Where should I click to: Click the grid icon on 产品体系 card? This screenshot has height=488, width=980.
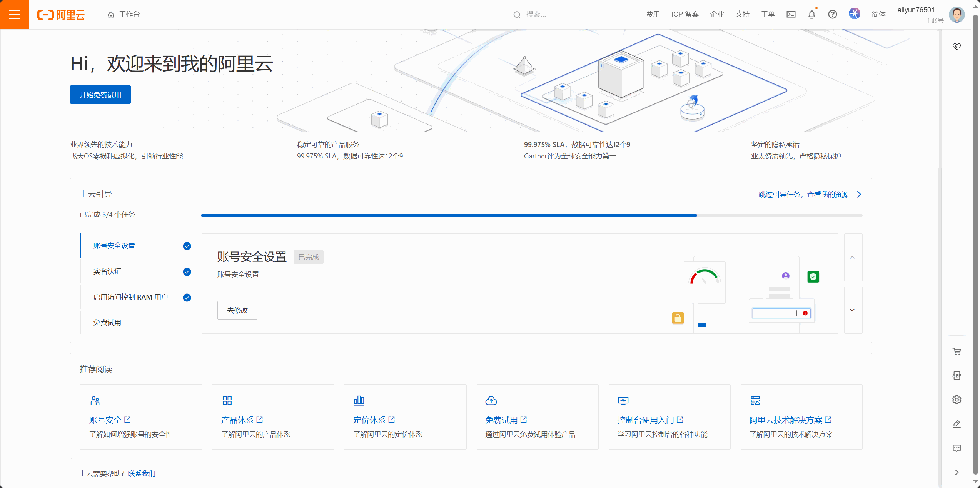(x=227, y=401)
